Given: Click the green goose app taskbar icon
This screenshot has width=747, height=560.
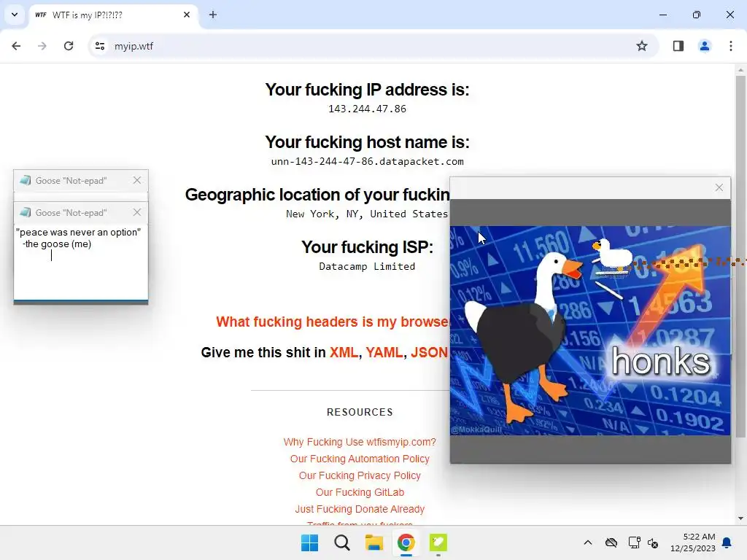Looking at the screenshot, I should pyautogui.click(x=438, y=542).
